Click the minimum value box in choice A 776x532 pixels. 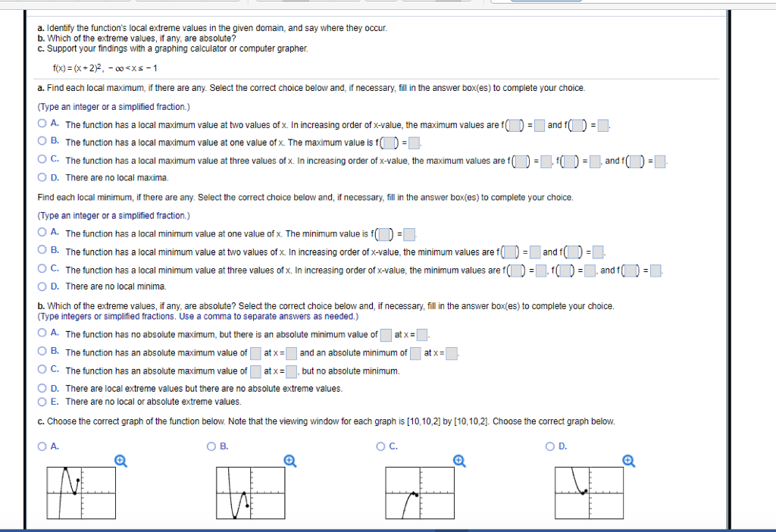(x=410, y=233)
